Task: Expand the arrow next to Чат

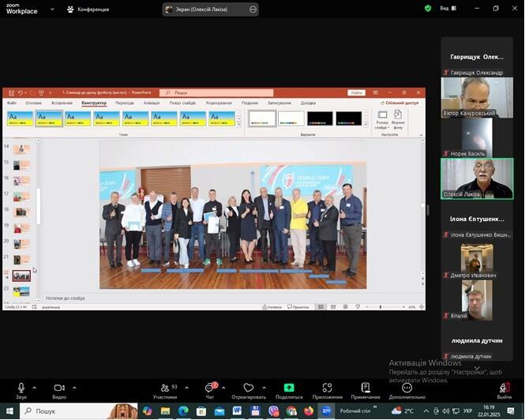Action: click(223, 388)
